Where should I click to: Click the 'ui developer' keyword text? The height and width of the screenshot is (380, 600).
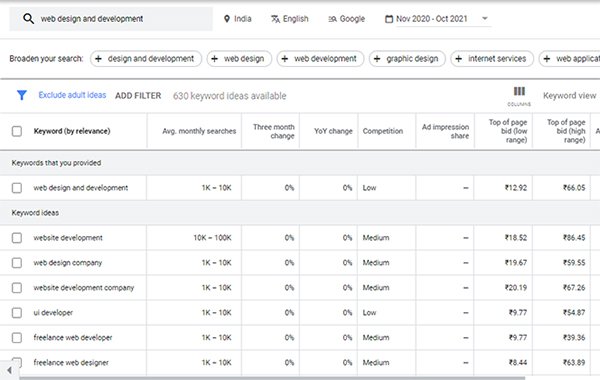[x=53, y=313]
